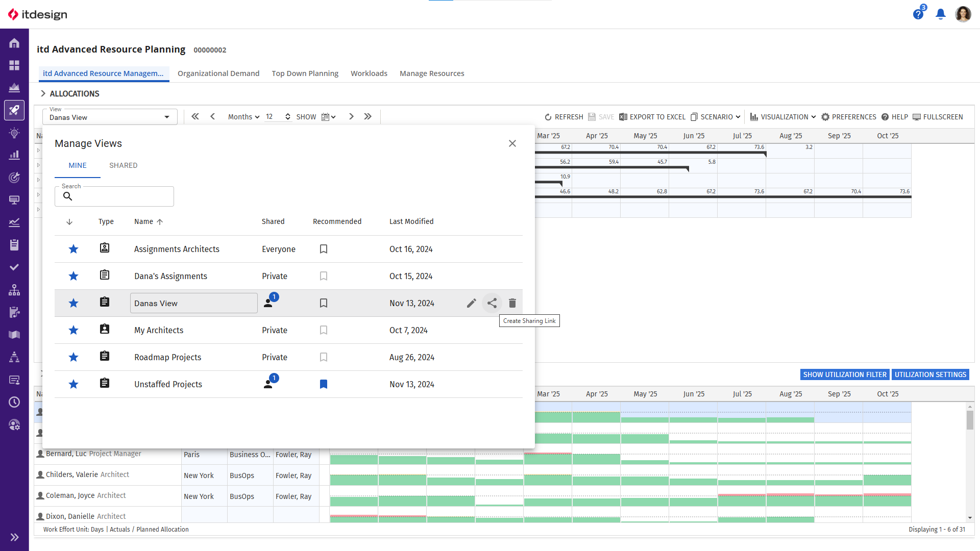Image resolution: width=980 pixels, height=551 pixels.
Task: Open the View dropdown
Action: (x=110, y=117)
